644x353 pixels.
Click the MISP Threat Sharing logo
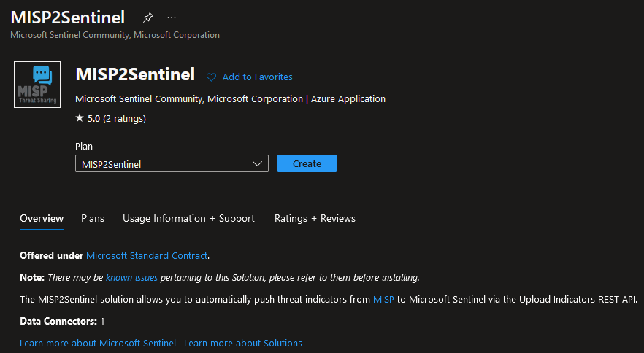pyautogui.click(x=37, y=85)
